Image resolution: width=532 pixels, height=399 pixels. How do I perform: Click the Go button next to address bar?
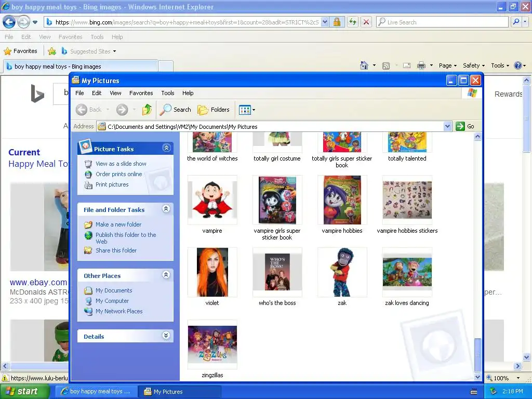pyautogui.click(x=465, y=126)
